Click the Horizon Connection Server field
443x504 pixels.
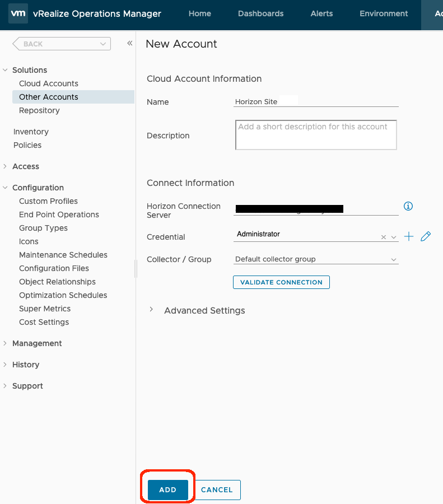(x=316, y=209)
